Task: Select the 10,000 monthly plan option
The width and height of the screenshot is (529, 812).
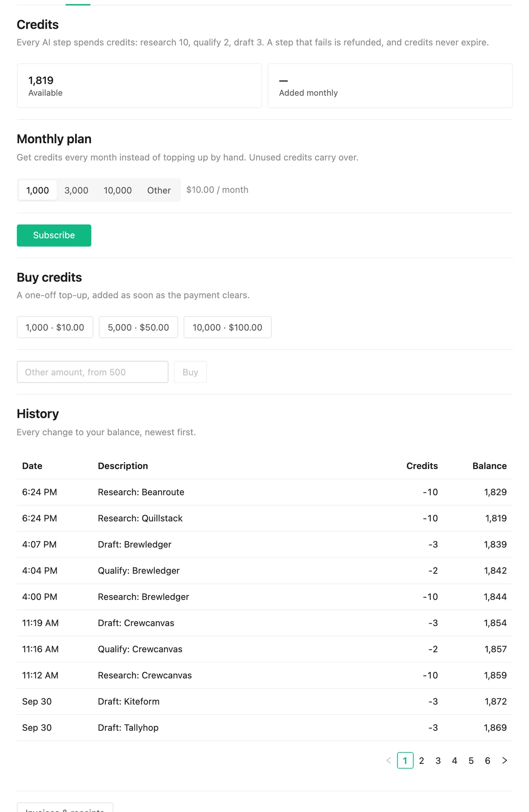Action: pos(118,190)
